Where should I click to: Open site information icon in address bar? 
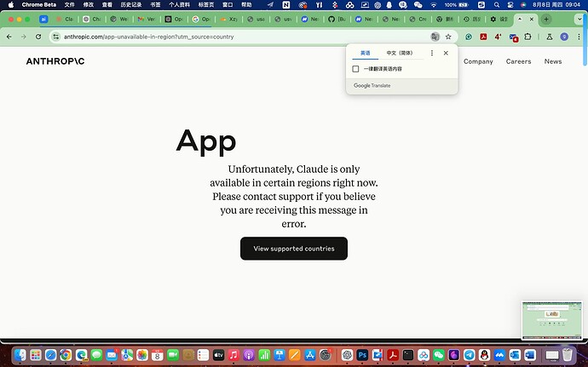(x=56, y=37)
